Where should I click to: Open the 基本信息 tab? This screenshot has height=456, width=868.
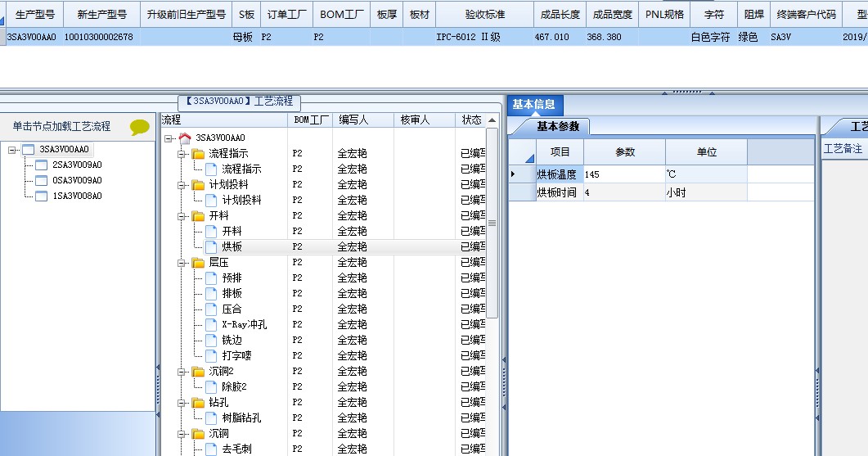point(533,105)
